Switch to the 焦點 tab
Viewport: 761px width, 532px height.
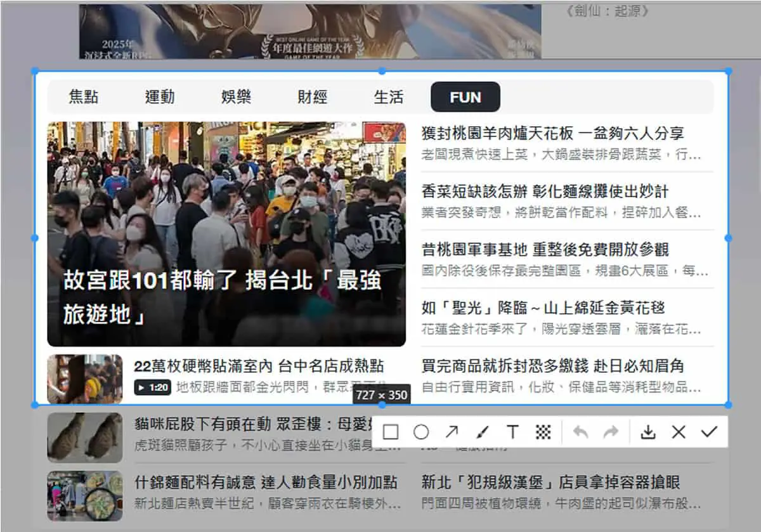click(84, 97)
